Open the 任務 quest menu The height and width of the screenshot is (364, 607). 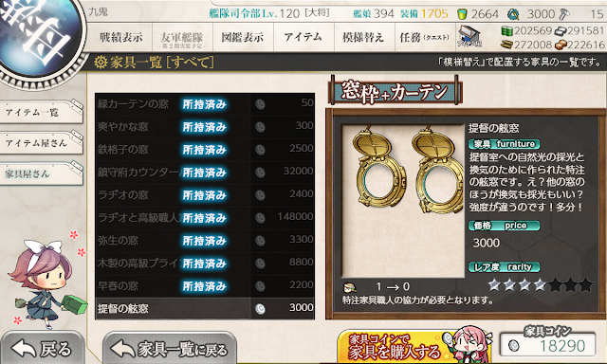pyautogui.click(x=425, y=37)
